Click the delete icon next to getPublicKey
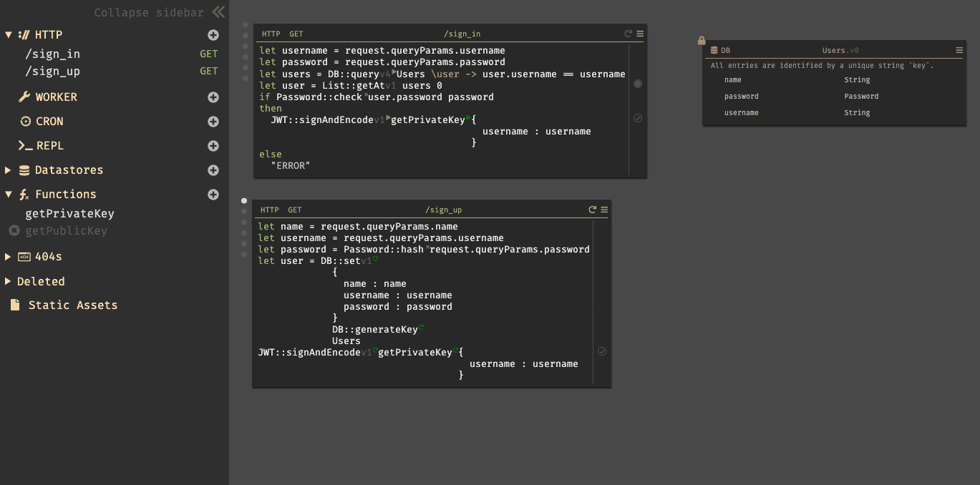Image resolution: width=980 pixels, height=485 pixels. pos(14,230)
